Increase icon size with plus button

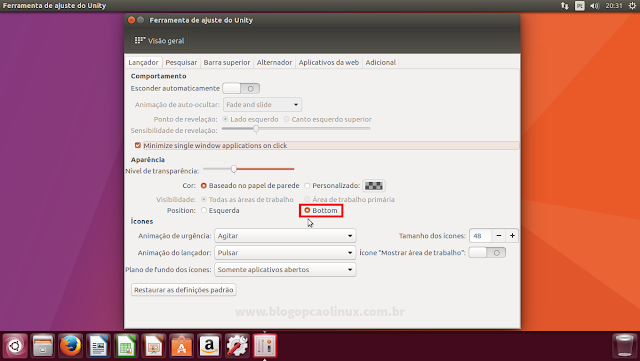[x=512, y=236]
